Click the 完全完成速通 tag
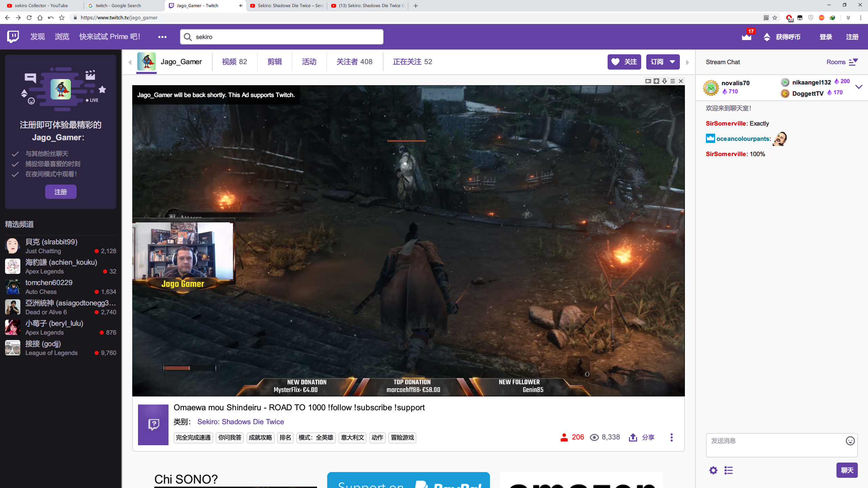 (193, 437)
